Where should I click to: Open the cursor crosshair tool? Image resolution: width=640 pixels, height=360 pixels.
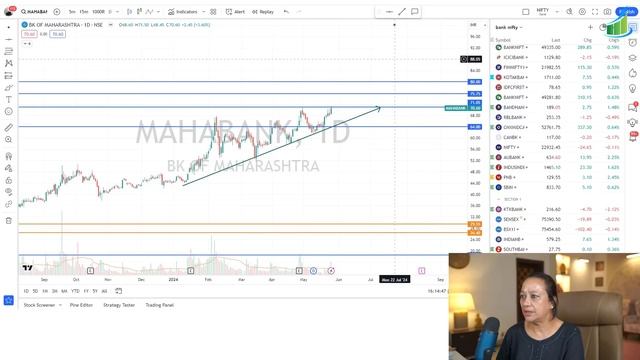9,27
